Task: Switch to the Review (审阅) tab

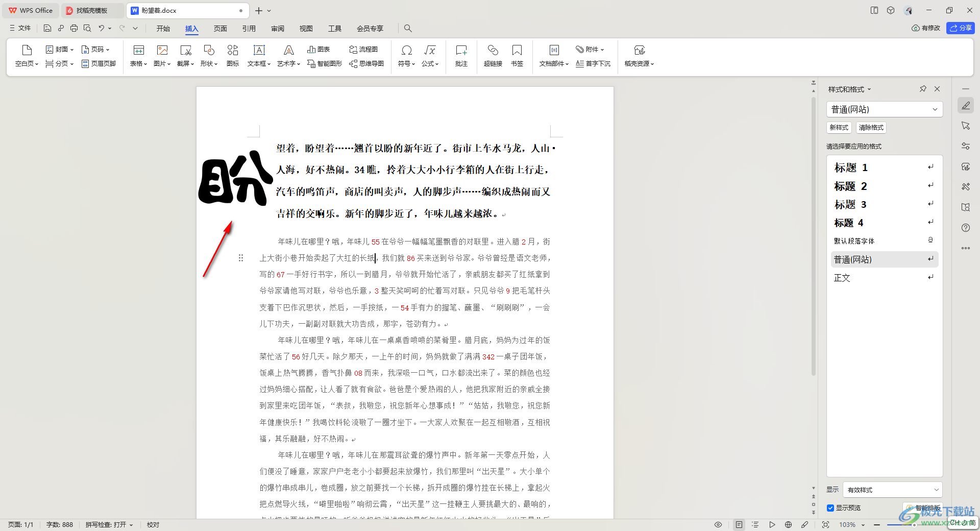Action: coord(278,29)
